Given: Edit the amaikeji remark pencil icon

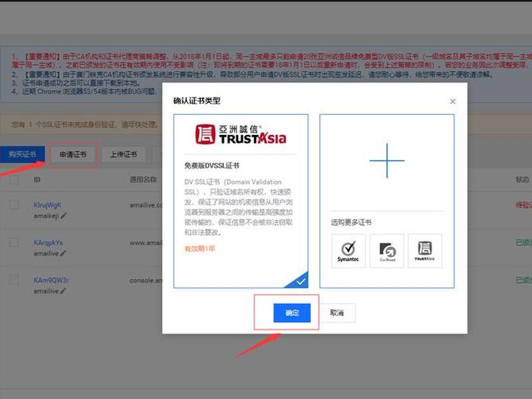Looking at the screenshot, I should click(x=63, y=215).
